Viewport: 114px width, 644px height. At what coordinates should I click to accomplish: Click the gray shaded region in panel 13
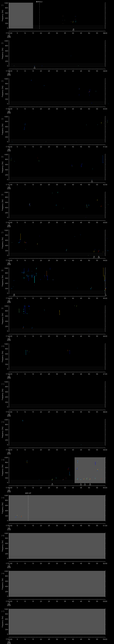click(x=90, y=470)
